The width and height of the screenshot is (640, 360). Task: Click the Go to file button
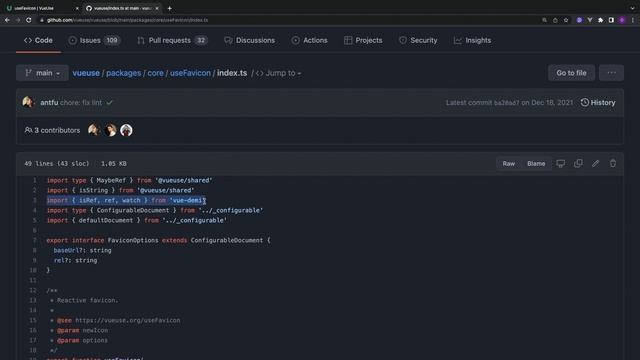[x=571, y=73]
